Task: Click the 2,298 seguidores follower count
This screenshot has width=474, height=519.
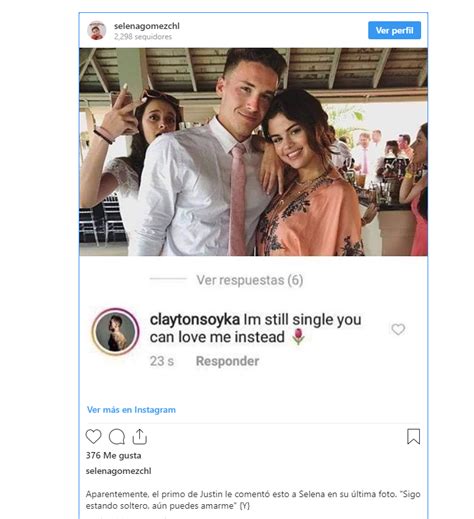Action: tap(143, 37)
